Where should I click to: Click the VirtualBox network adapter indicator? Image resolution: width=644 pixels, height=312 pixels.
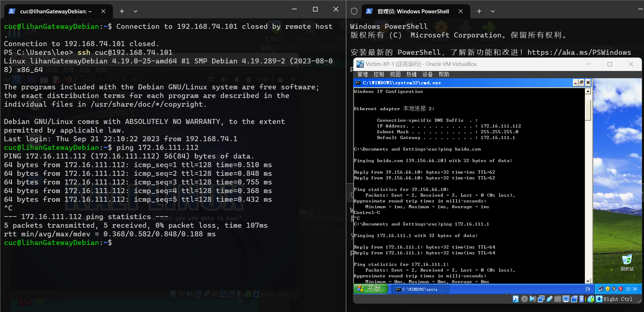point(541,299)
